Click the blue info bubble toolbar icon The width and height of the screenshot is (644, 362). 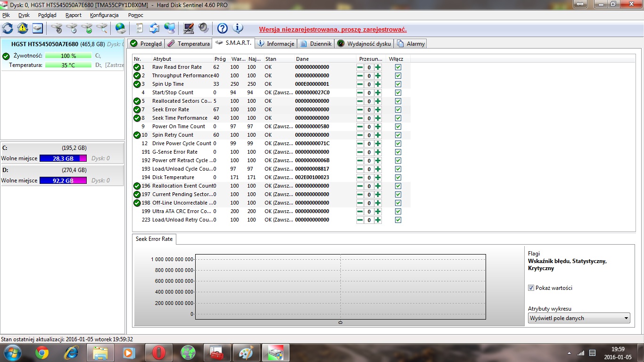pos(238,28)
